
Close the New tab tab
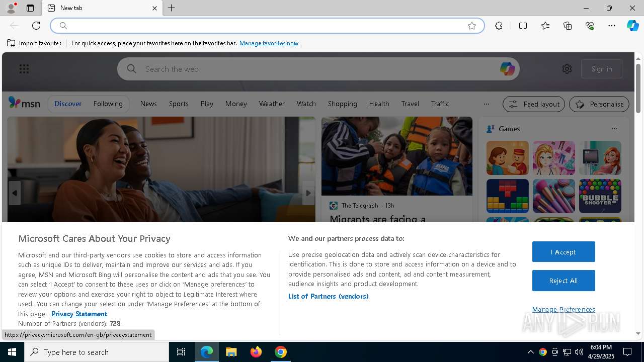tap(154, 8)
